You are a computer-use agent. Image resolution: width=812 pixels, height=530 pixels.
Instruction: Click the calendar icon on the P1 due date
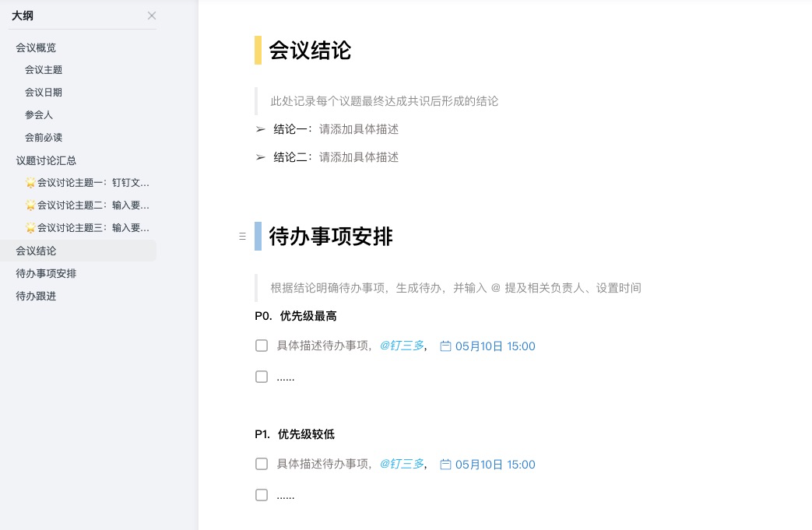pos(445,464)
